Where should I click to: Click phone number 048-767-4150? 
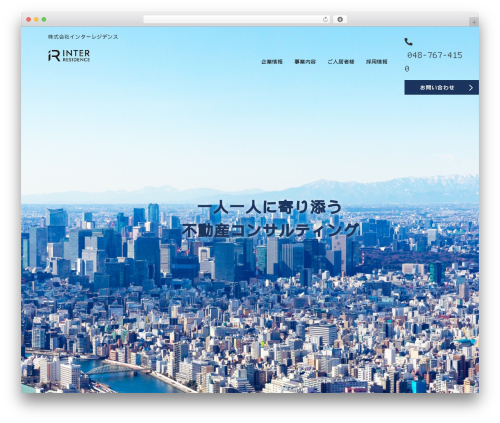(434, 62)
